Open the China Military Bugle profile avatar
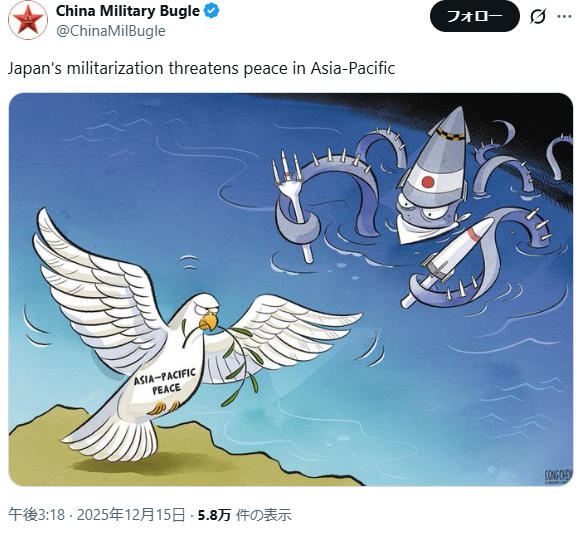The image size is (588, 538). [x=28, y=20]
